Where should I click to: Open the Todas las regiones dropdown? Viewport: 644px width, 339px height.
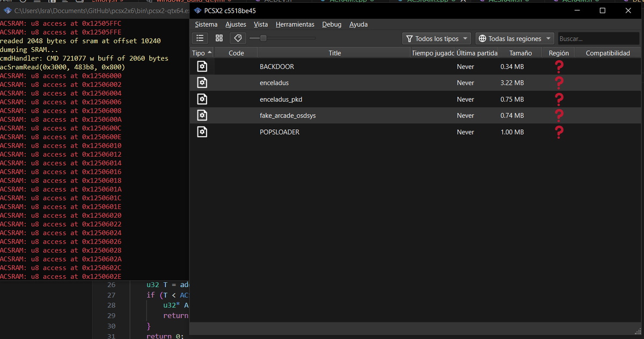(515, 39)
